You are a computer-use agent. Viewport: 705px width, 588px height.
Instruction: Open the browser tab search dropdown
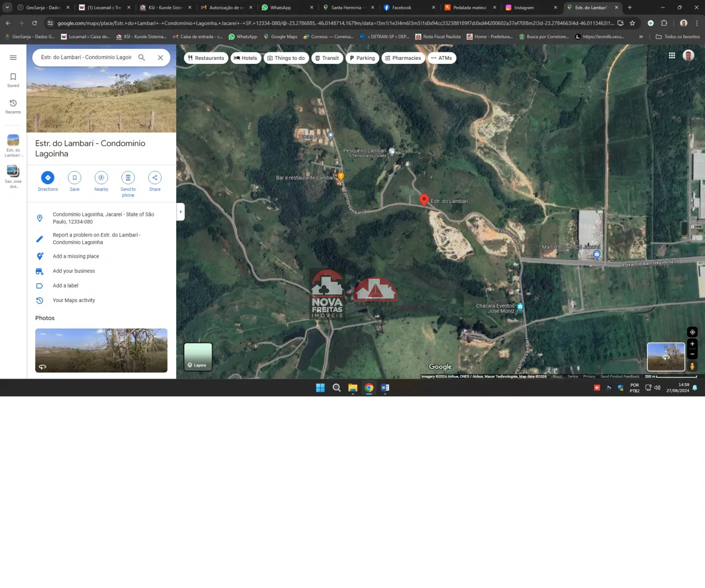coord(7,8)
